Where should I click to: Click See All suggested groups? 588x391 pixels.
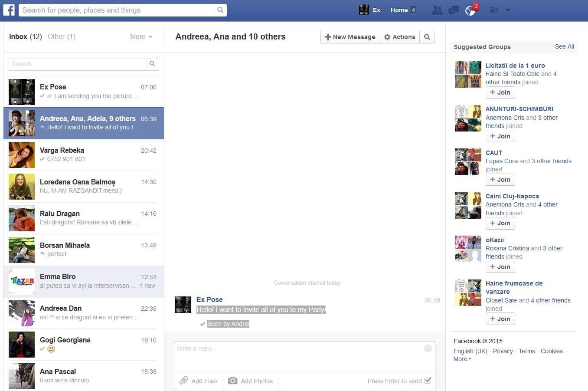click(565, 46)
